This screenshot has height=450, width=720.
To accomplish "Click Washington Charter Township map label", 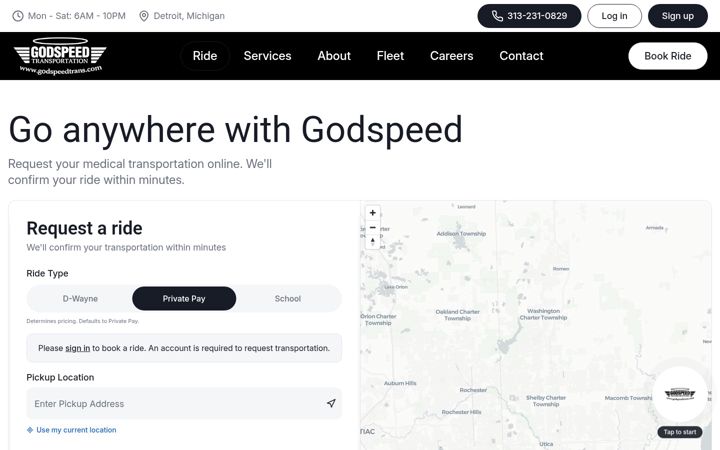I will click(x=543, y=314).
